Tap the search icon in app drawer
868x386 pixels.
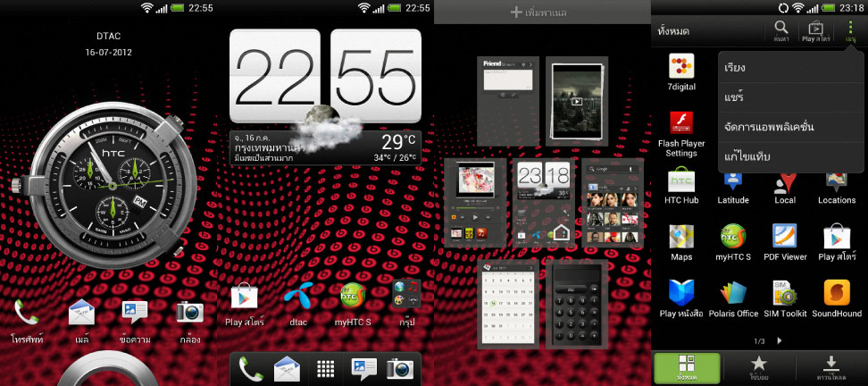pyautogui.click(x=781, y=31)
